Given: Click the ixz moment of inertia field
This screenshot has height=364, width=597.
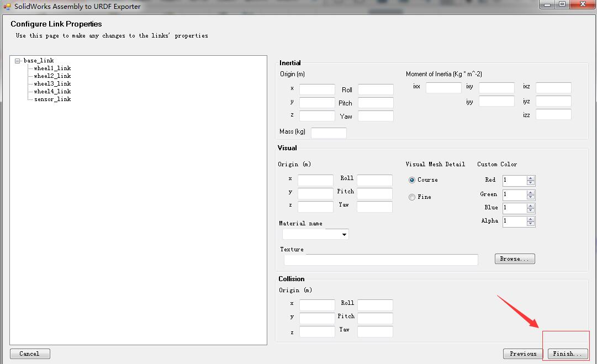Looking at the screenshot, I should [553, 88].
